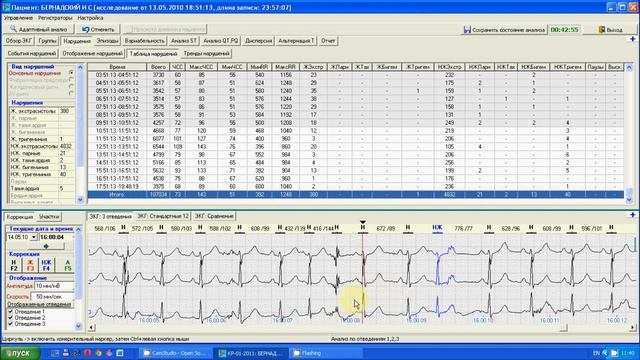Click the go-to time diamond button

coord(46,246)
